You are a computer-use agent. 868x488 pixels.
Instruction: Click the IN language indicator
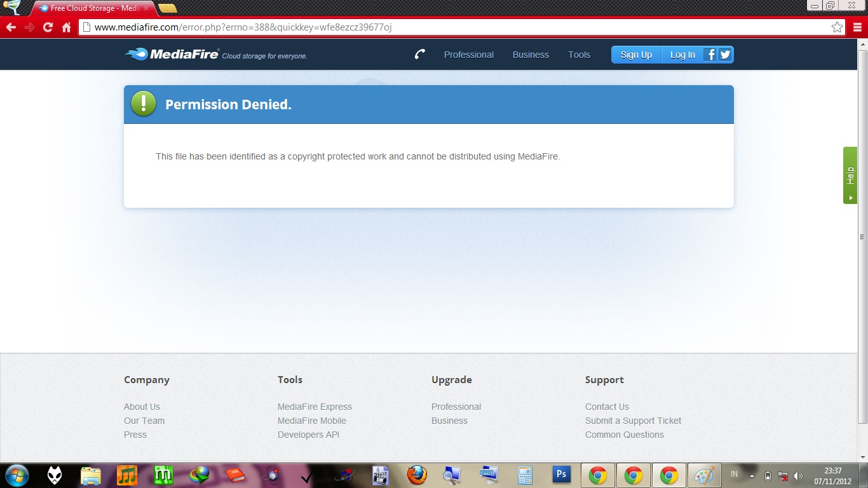[735, 474]
